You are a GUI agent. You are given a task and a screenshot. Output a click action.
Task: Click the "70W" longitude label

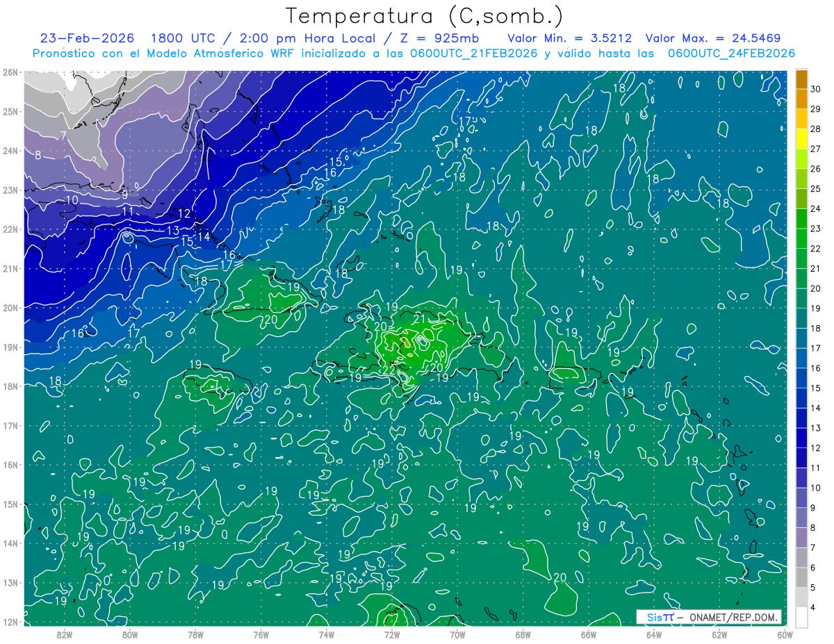(x=457, y=634)
